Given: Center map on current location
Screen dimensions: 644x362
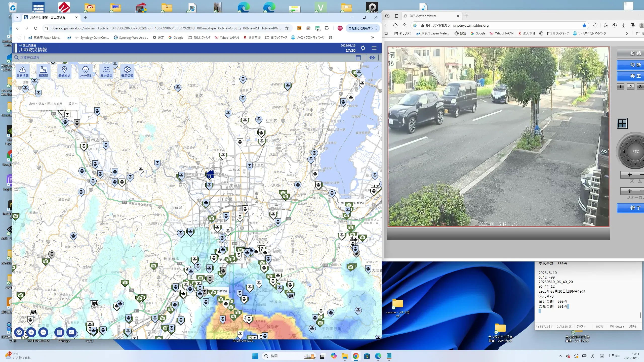Looking at the screenshot, I should [19, 332].
